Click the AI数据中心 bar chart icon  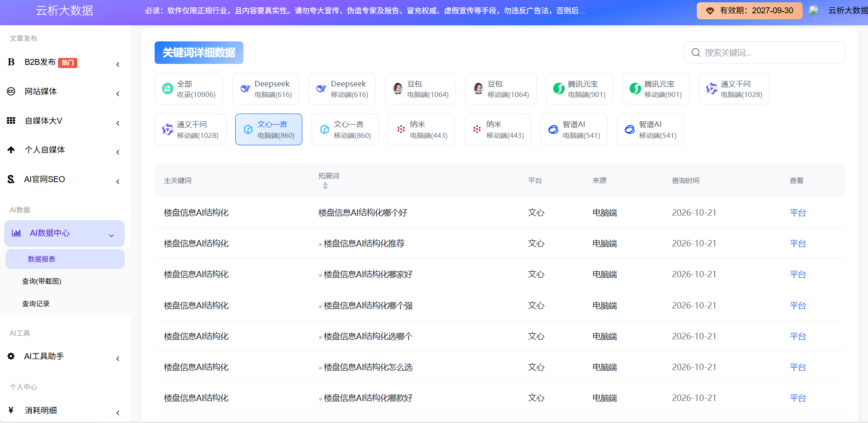(17, 233)
